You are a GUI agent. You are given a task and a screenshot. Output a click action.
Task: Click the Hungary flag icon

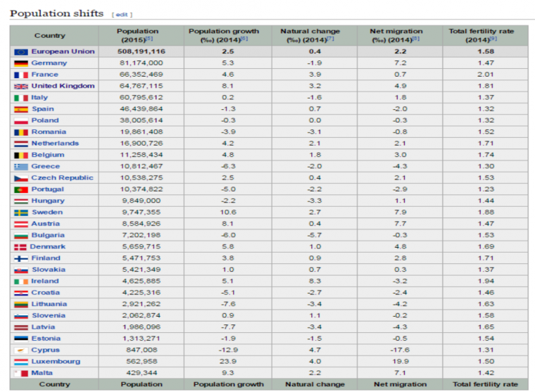click(21, 201)
